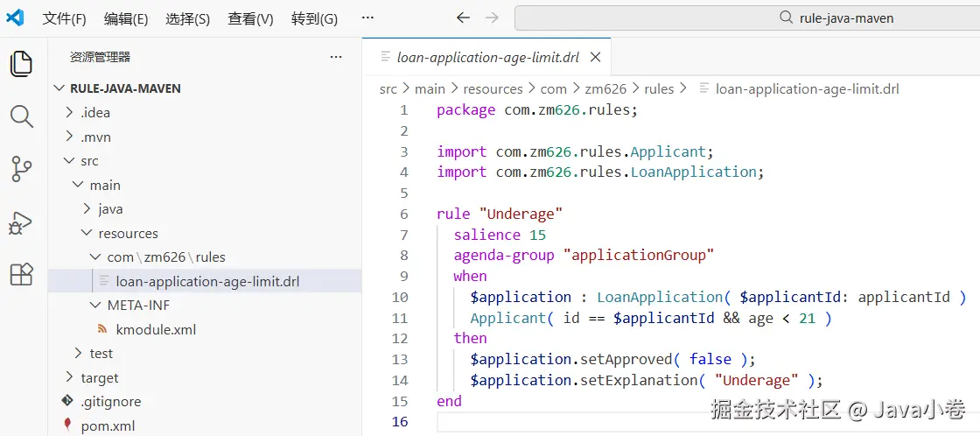Expand the target folder

(99, 378)
